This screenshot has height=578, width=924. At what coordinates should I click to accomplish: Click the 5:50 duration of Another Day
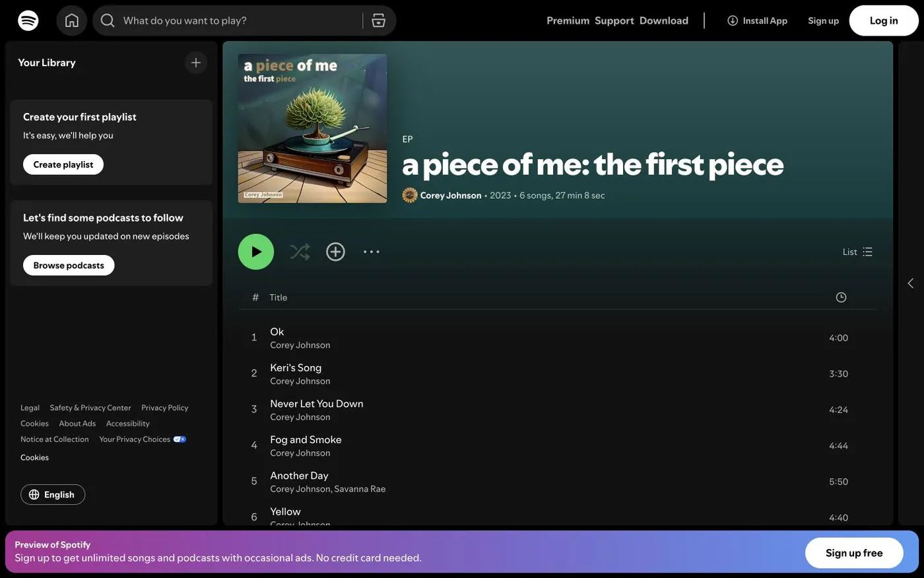point(839,482)
